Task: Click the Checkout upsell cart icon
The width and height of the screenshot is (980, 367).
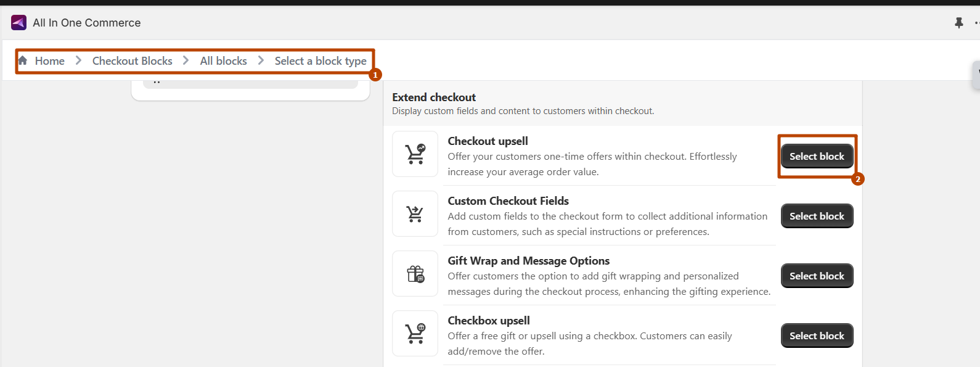Action: pyautogui.click(x=415, y=154)
